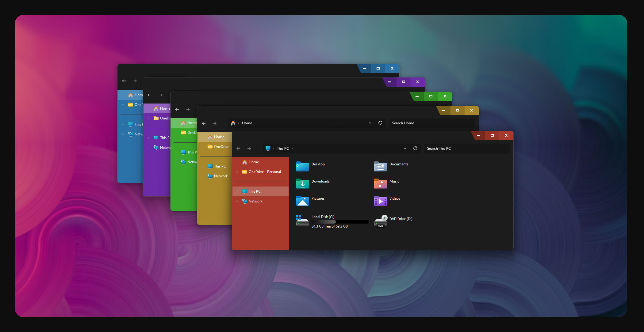
Task: Click the forward navigation arrow
Action: 249,148
